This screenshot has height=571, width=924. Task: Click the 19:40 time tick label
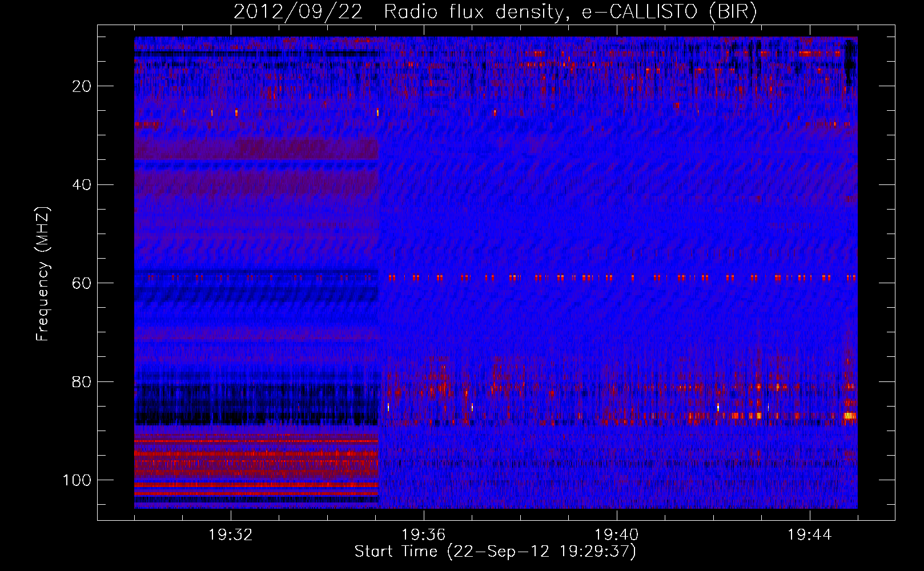617,535
